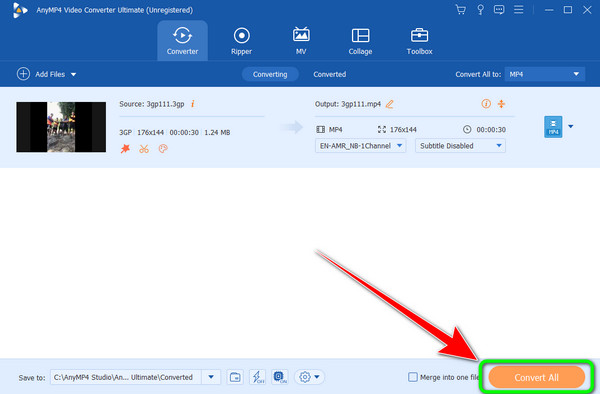This screenshot has height=394, width=600.
Task: Click the palette enhance video icon
Action: click(163, 148)
